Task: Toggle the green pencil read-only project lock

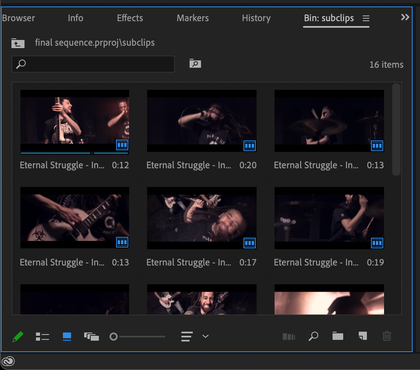Action: coord(18,337)
